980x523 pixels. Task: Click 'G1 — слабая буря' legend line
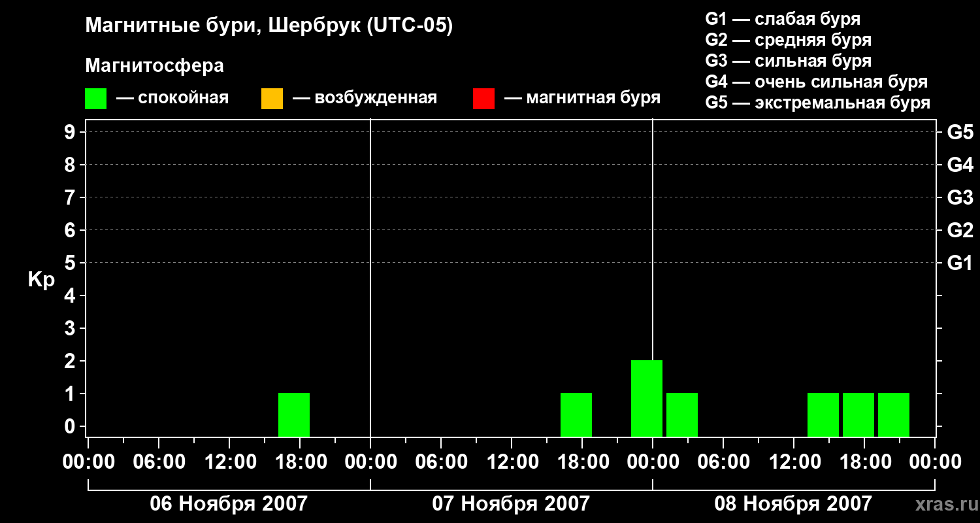click(x=783, y=19)
